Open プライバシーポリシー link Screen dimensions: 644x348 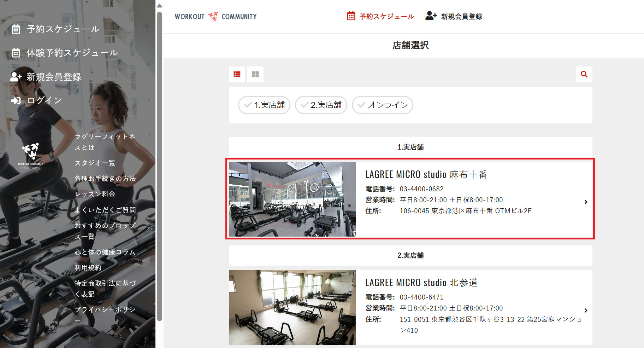[x=105, y=315]
